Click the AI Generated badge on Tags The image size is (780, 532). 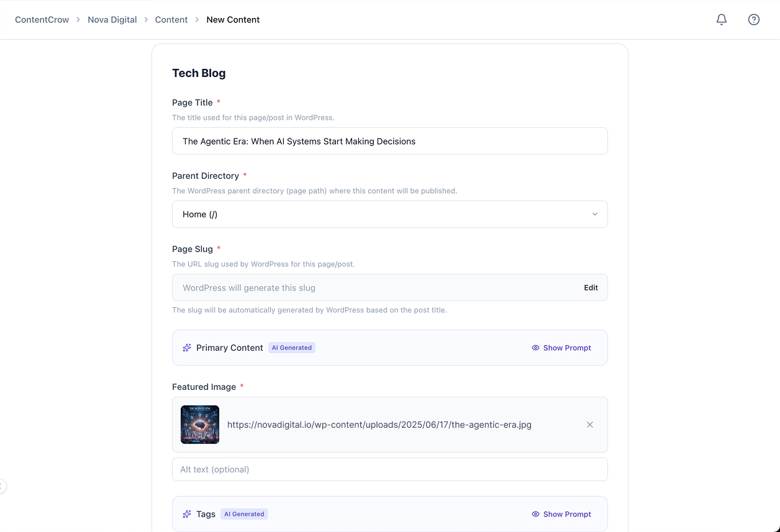(244, 514)
